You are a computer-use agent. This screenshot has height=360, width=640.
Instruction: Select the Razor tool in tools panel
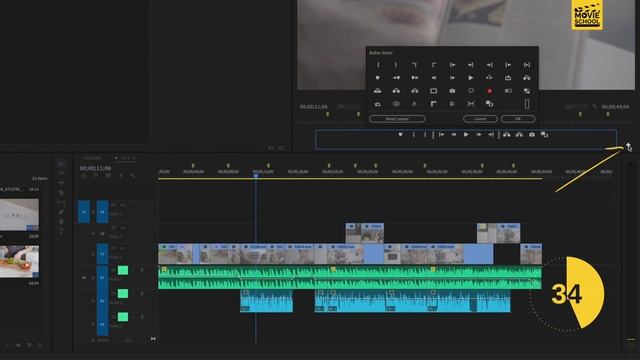[x=61, y=193]
